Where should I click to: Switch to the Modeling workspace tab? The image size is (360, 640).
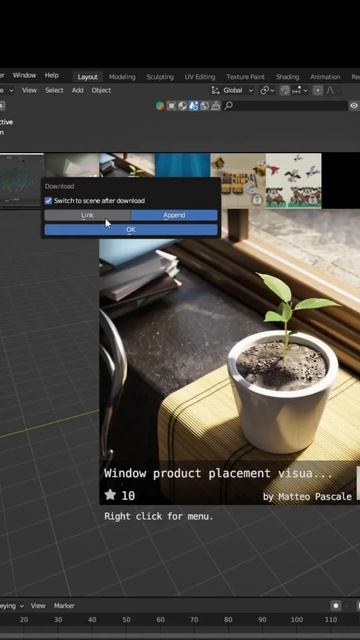click(122, 77)
